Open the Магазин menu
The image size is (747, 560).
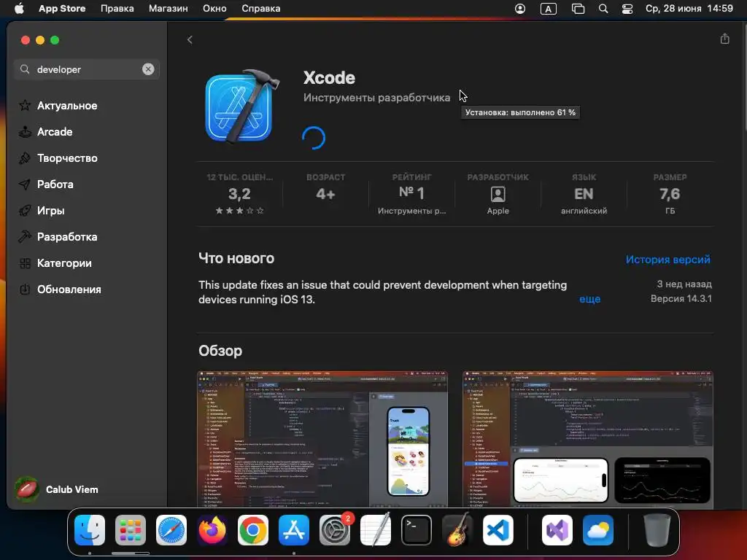click(x=169, y=9)
